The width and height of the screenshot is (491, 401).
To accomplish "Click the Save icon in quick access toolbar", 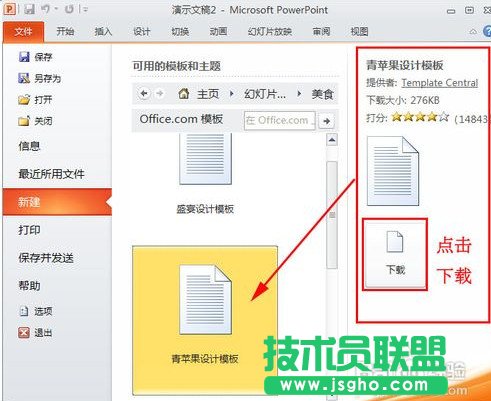I will tap(29, 9).
